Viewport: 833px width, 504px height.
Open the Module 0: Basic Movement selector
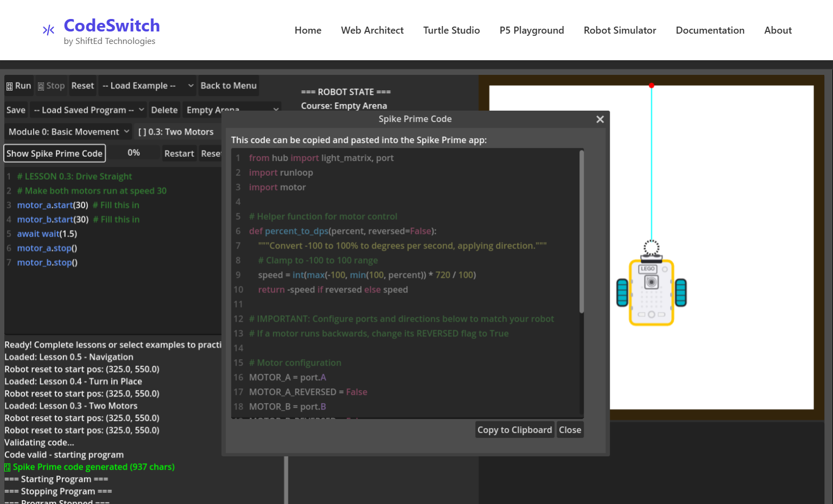point(67,131)
